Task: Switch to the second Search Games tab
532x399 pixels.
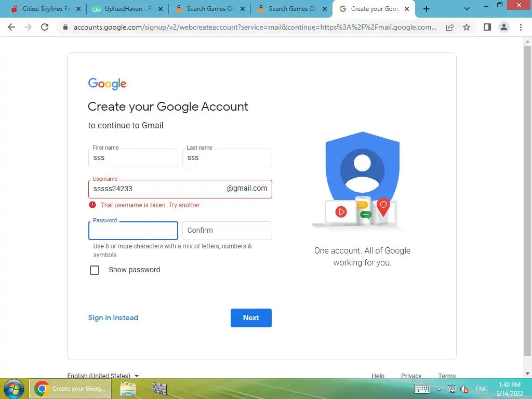Action: [292, 9]
